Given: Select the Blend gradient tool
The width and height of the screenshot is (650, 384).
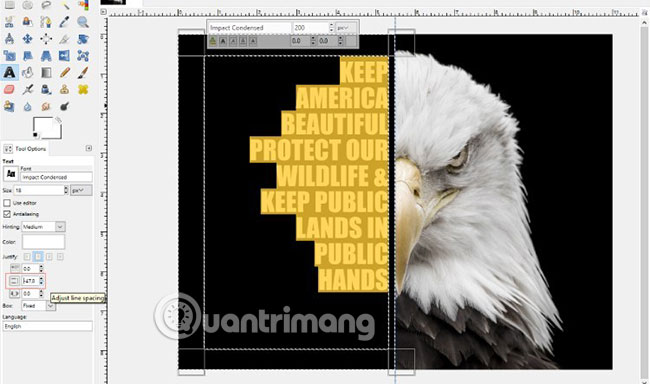Looking at the screenshot, I should click(46, 73).
